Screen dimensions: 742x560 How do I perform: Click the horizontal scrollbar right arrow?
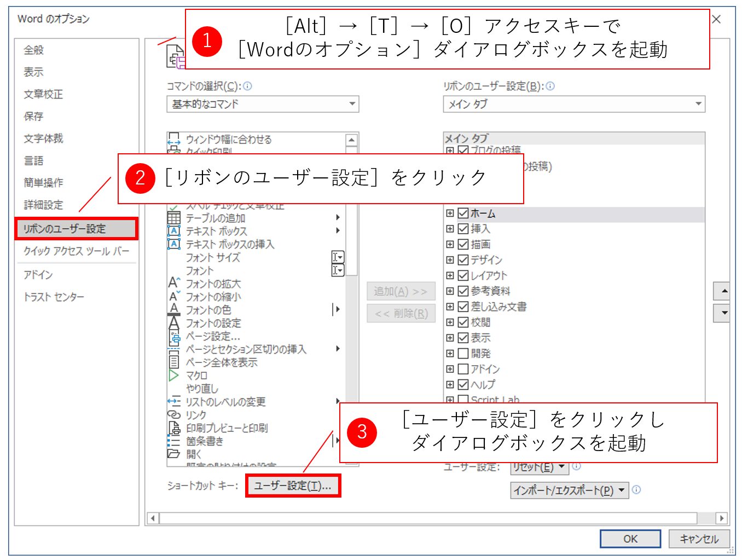(x=722, y=518)
